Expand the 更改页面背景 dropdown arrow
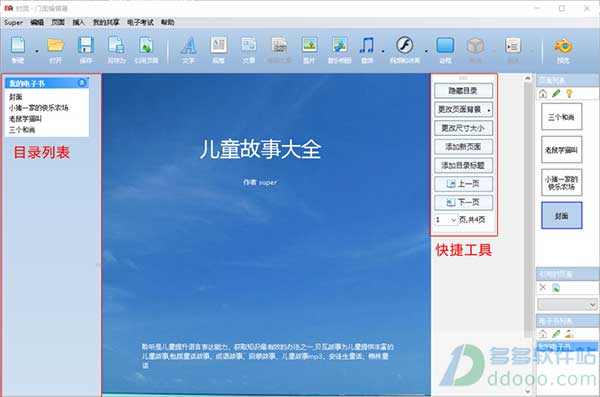The image size is (600, 397). 489,110
